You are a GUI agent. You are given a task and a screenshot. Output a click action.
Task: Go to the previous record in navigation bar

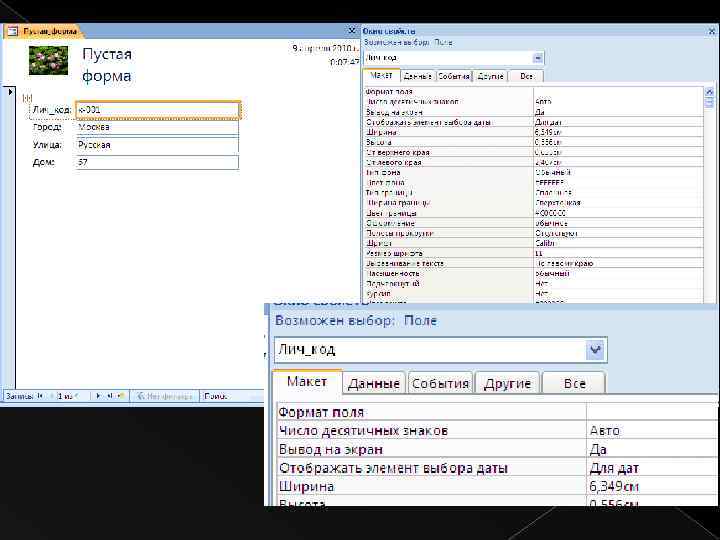coord(51,396)
